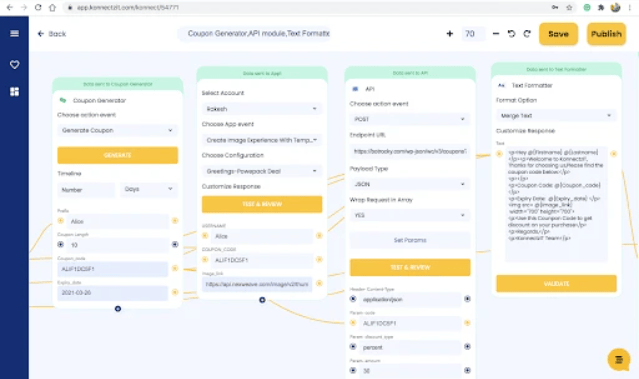Open Greetings-Powerpack Deal configuration dropdown
The height and width of the screenshot is (379, 639).
(262, 171)
